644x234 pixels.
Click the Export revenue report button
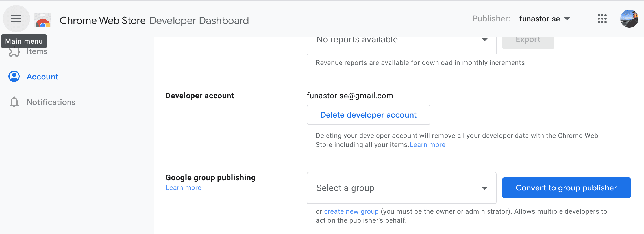point(528,41)
